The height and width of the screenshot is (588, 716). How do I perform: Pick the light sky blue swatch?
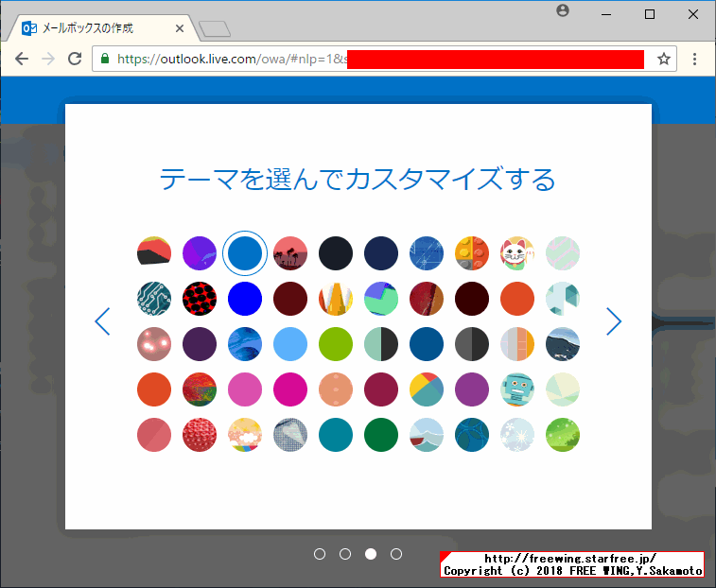coord(290,344)
